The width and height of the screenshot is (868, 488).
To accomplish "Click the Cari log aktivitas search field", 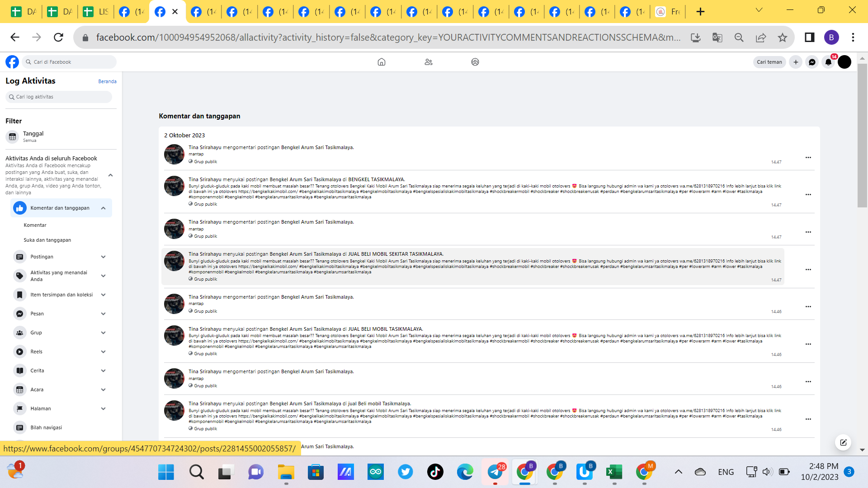I will point(59,97).
